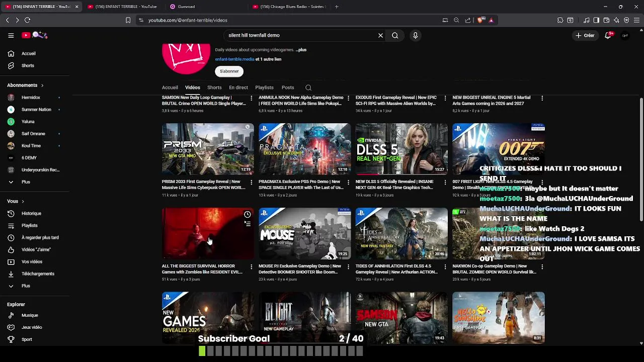Run the search with the magnifier button
This screenshot has height=362, width=644.
395,35
